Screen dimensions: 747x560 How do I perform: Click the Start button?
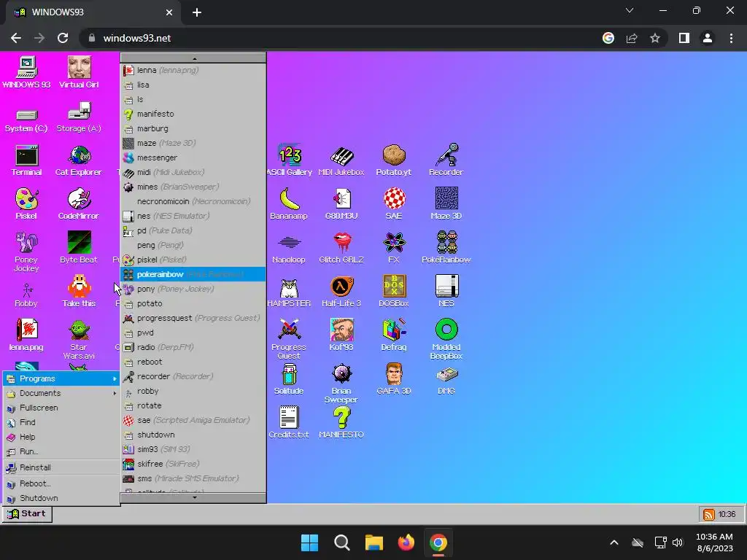pyautogui.click(x=27, y=514)
